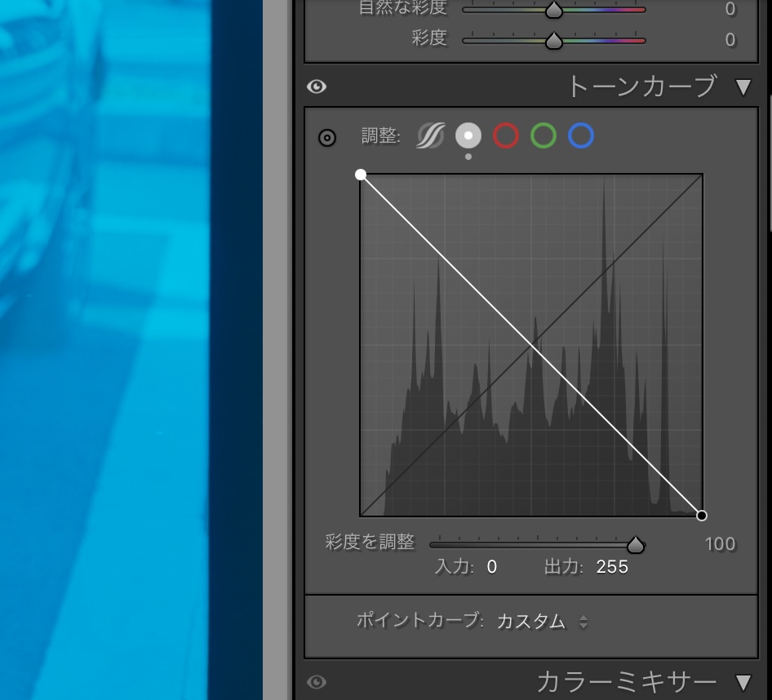Click the ポイントカーブ: label

tap(420, 620)
